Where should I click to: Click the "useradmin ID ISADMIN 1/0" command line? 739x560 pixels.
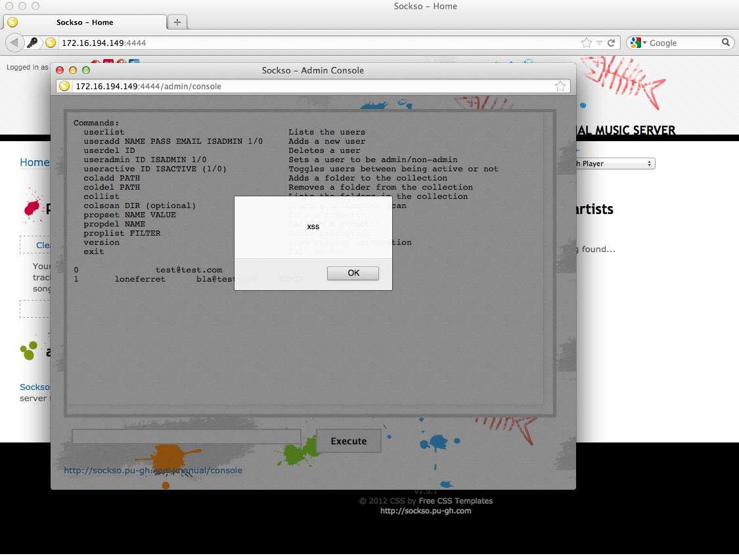[145, 160]
